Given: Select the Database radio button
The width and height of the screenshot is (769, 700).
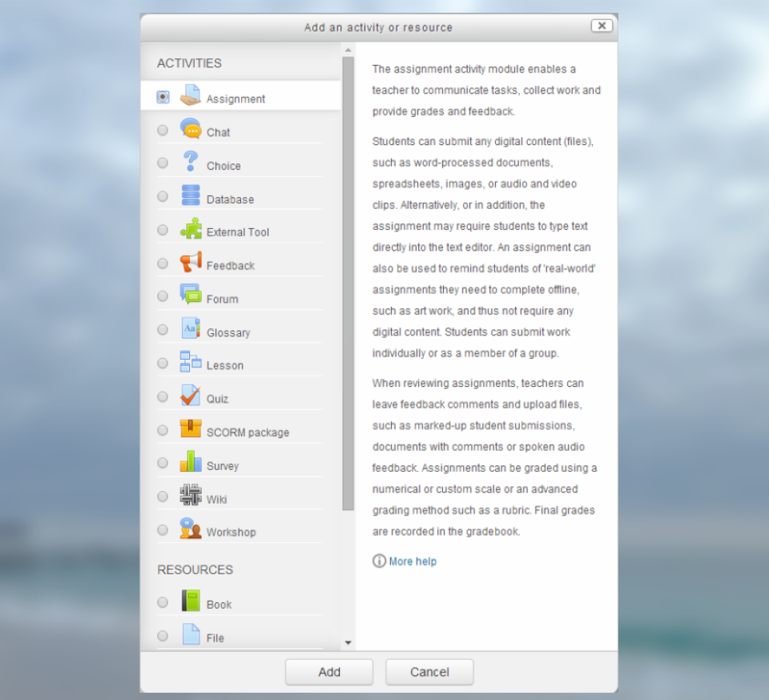Looking at the screenshot, I should pyautogui.click(x=163, y=196).
